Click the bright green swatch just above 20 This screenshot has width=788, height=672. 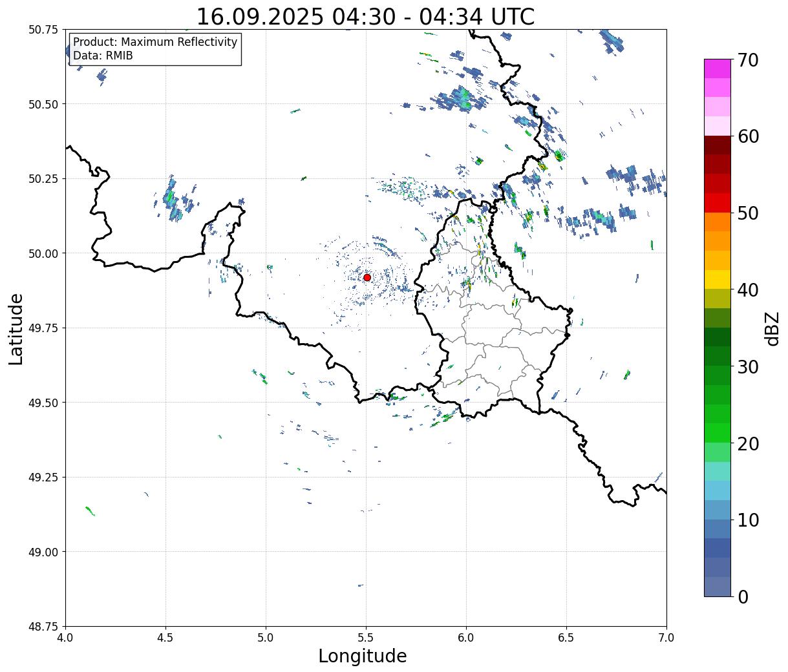click(x=718, y=433)
